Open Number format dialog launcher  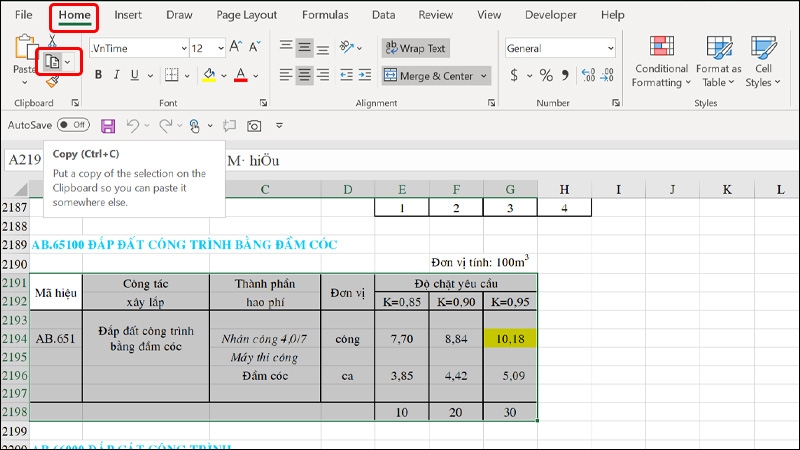tap(616, 103)
